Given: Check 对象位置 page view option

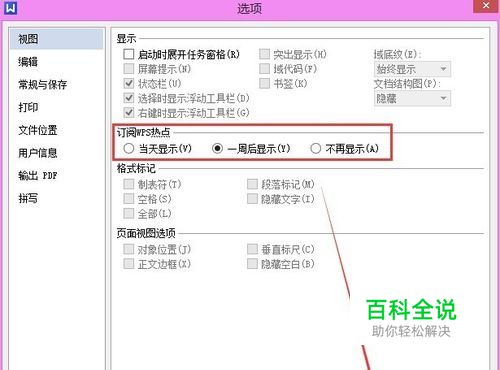Looking at the screenshot, I should tap(129, 249).
